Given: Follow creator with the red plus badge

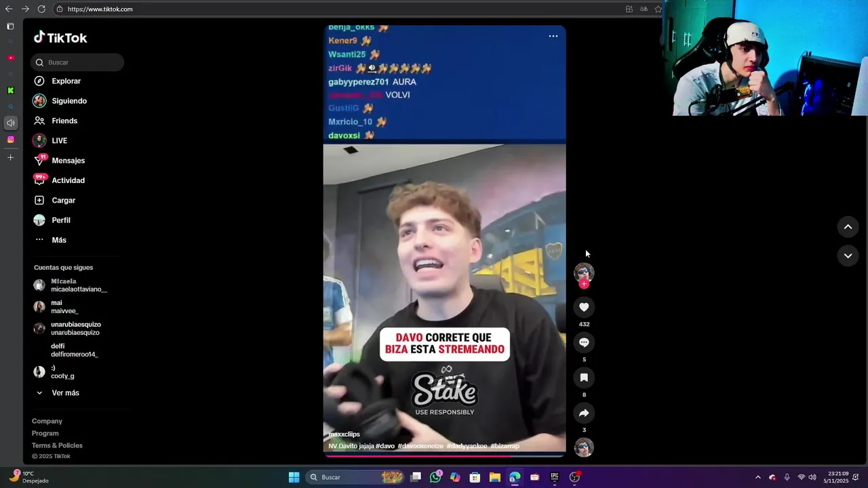Looking at the screenshot, I should [584, 284].
